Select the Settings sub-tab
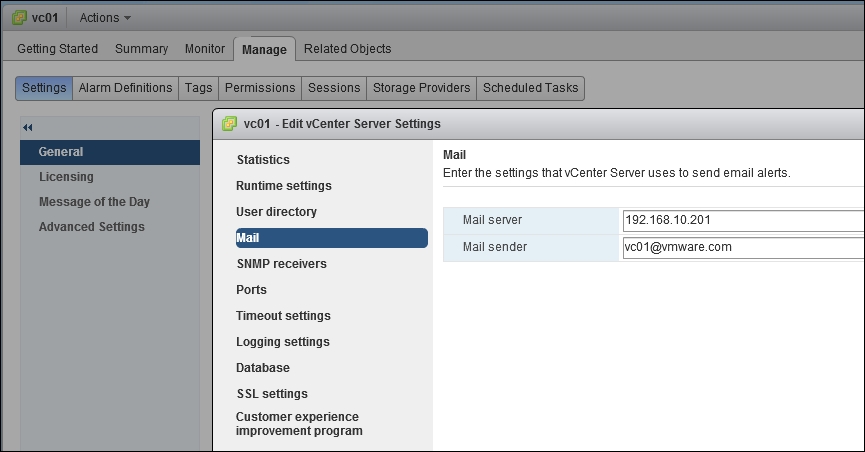The height and width of the screenshot is (452, 865). [44, 88]
